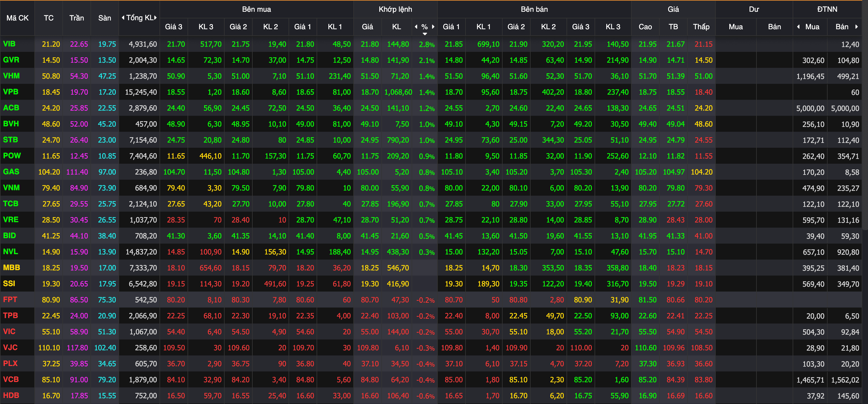Click HDB change percent -0.6%

point(425,396)
